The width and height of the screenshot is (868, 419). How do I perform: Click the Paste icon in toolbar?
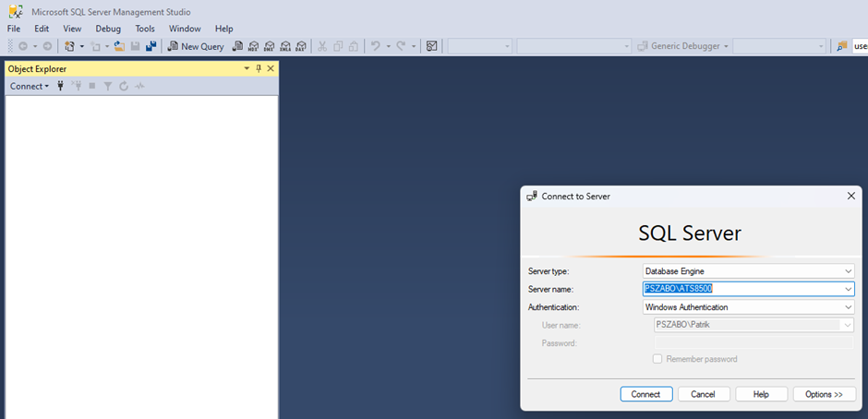354,46
